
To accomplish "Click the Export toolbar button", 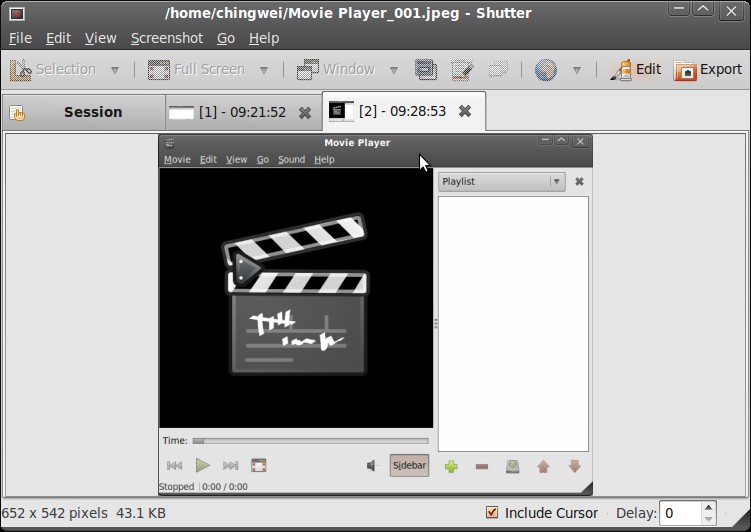I will pyautogui.click(x=707, y=70).
